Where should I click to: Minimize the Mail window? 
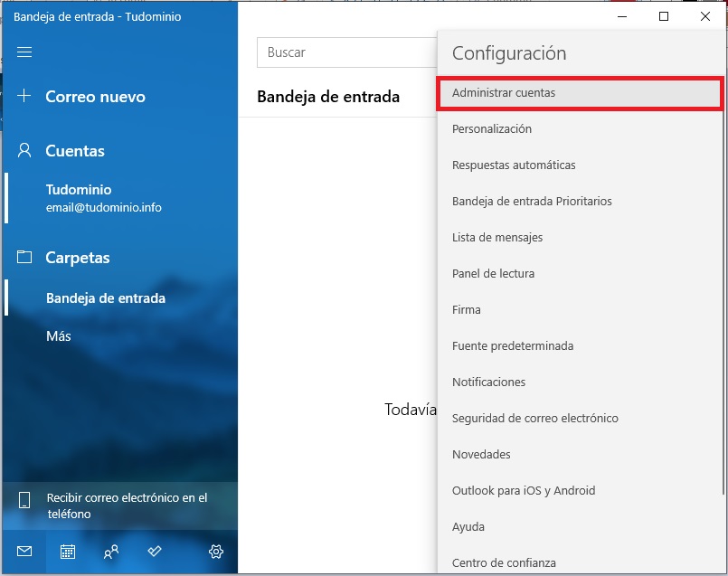(x=622, y=16)
